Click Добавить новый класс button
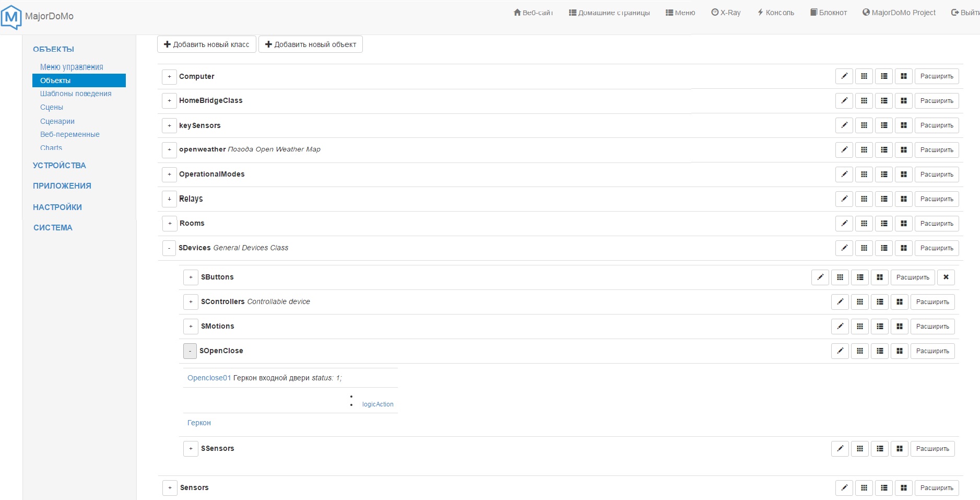The width and height of the screenshot is (980, 500). (x=207, y=44)
